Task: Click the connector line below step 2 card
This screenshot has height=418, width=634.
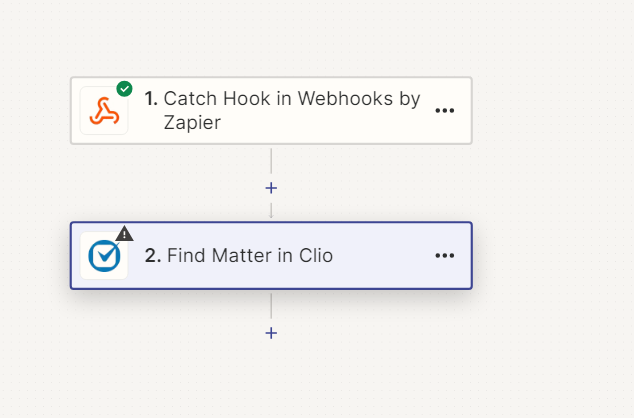Action: click(x=271, y=306)
